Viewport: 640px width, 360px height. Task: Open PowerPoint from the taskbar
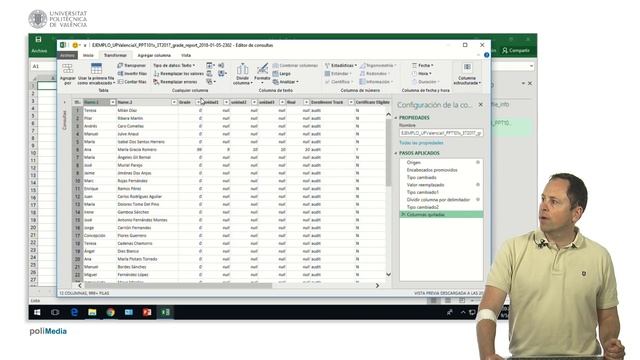click(147, 312)
